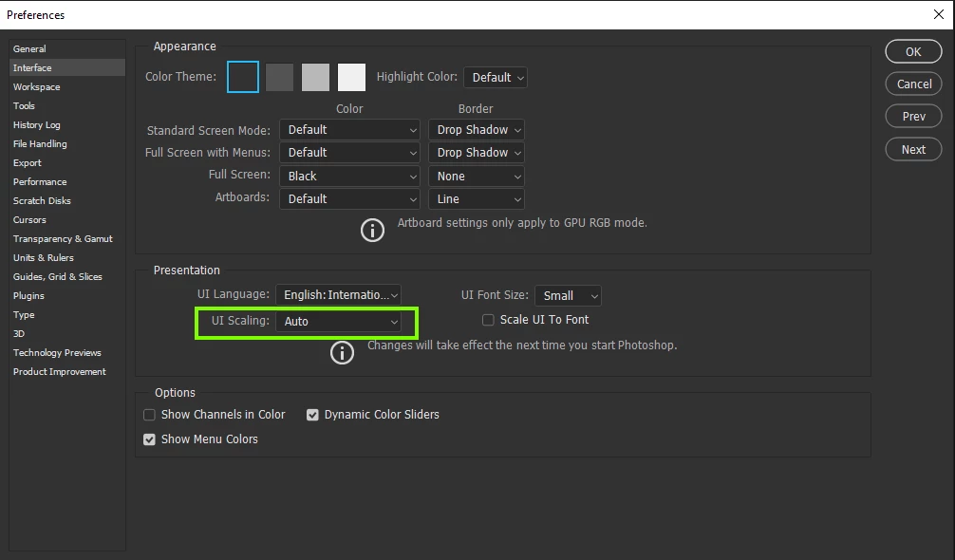The height and width of the screenshot is (560, 955).
Task: Open the Export preferences category
Action: [67, 163]
